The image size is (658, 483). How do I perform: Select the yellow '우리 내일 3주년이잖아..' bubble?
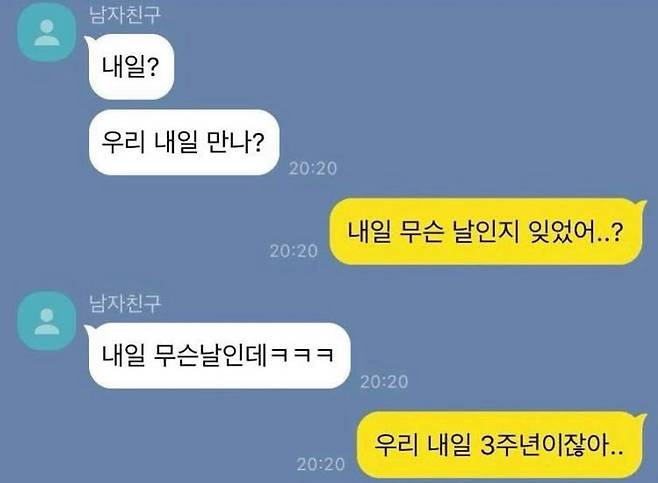coord(499,445)
